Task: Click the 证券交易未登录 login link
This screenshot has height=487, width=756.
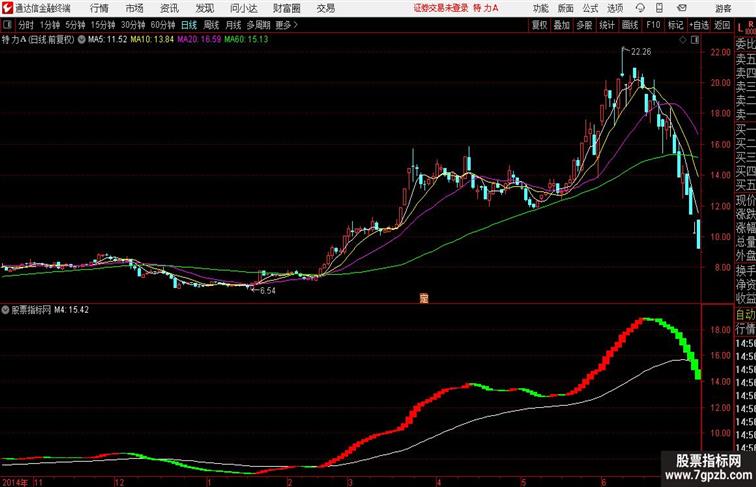Action: click(441, 8)
